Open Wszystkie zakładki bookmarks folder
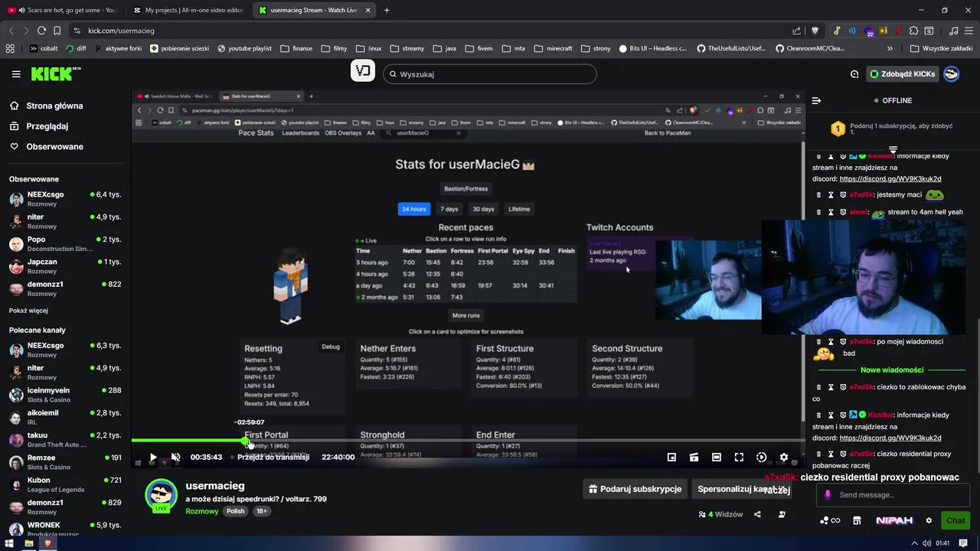Image resolution: width=980 pixels, height=551 pixels. (941, 48)
